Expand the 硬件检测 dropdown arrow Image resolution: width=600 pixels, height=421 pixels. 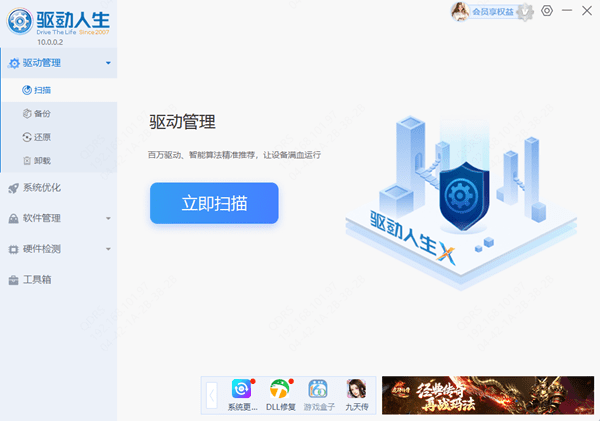tap(108, 249)
